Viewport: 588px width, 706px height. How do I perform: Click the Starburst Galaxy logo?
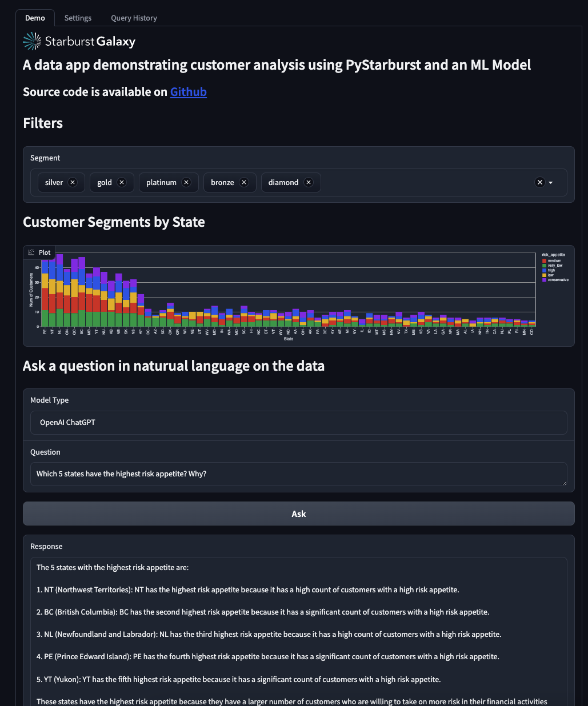pos(79,41)
